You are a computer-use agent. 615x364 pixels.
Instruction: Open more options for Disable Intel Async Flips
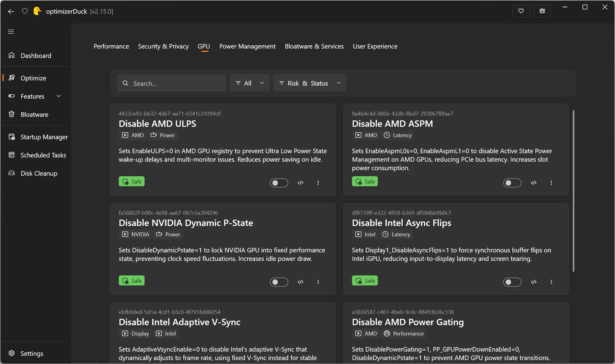point(551,282)
